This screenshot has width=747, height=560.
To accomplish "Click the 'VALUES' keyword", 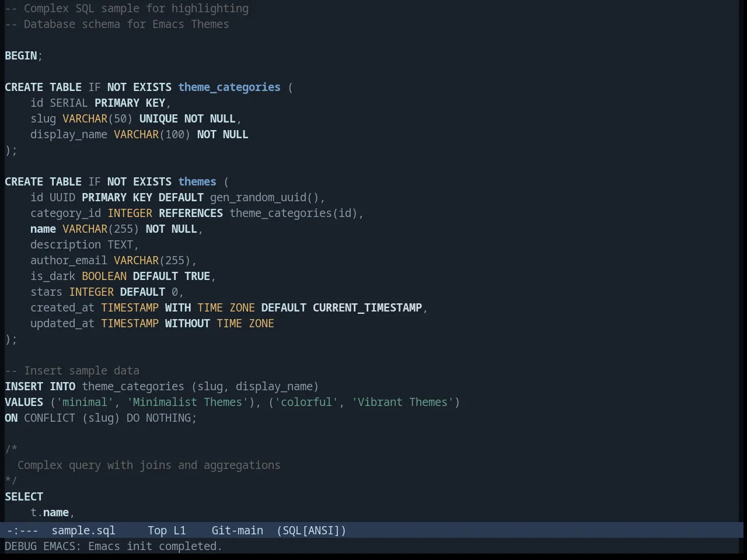I will tap(24, 402).
